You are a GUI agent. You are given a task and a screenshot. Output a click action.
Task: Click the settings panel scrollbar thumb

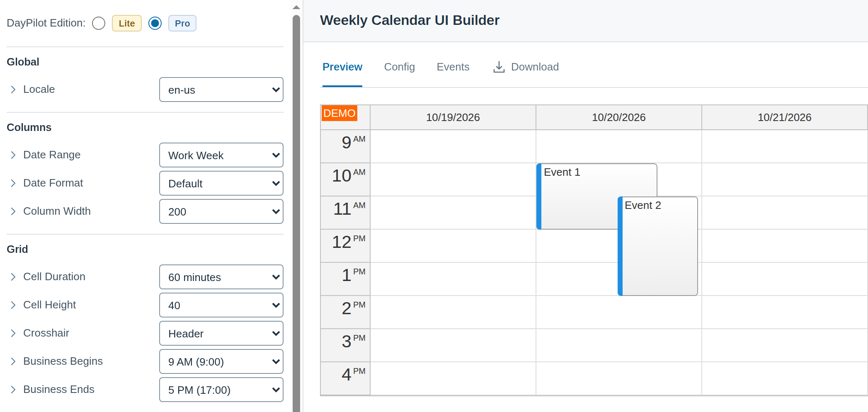tap(296, 213)
